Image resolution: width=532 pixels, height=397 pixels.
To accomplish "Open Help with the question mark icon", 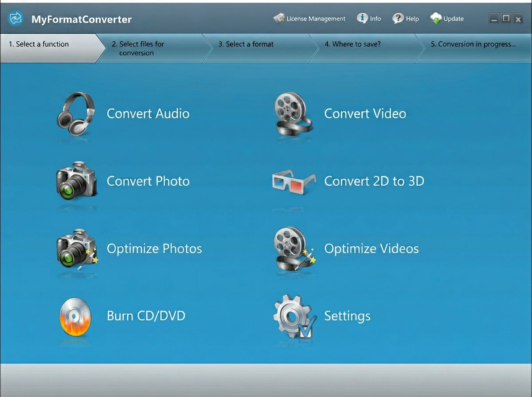I will [405, 19].
